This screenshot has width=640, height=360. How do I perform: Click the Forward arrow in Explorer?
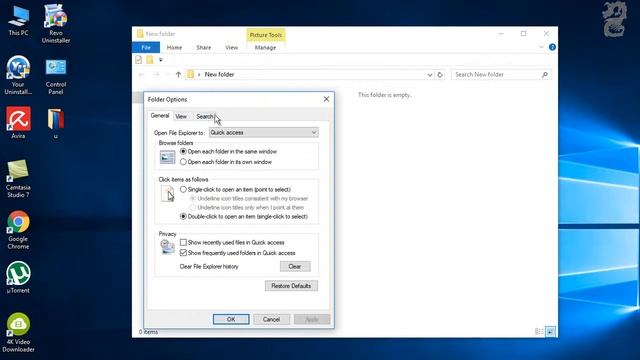(156, 75)
